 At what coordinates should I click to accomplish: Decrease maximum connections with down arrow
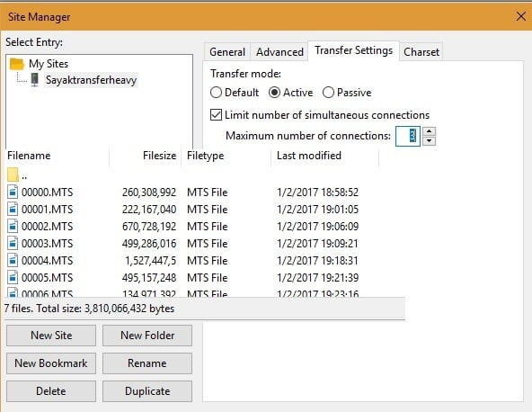pyautogui.click(x=430, y=140)
